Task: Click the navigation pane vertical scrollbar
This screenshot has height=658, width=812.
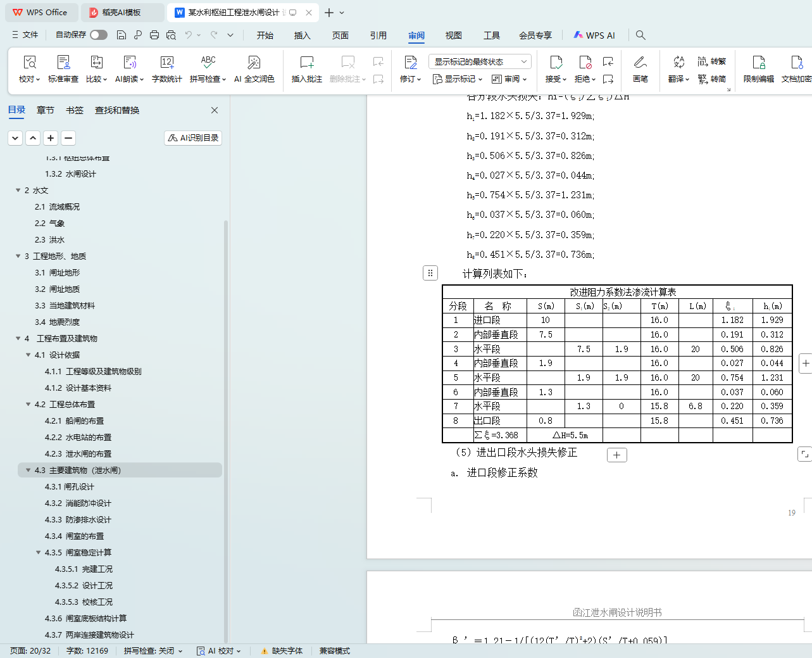Action: 226,380
